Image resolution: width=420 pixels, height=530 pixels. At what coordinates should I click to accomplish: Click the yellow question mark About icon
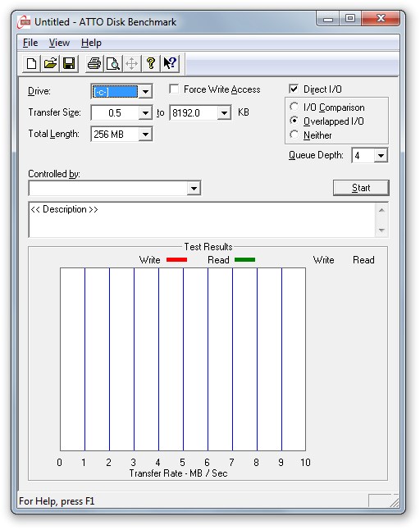(151, 63)
